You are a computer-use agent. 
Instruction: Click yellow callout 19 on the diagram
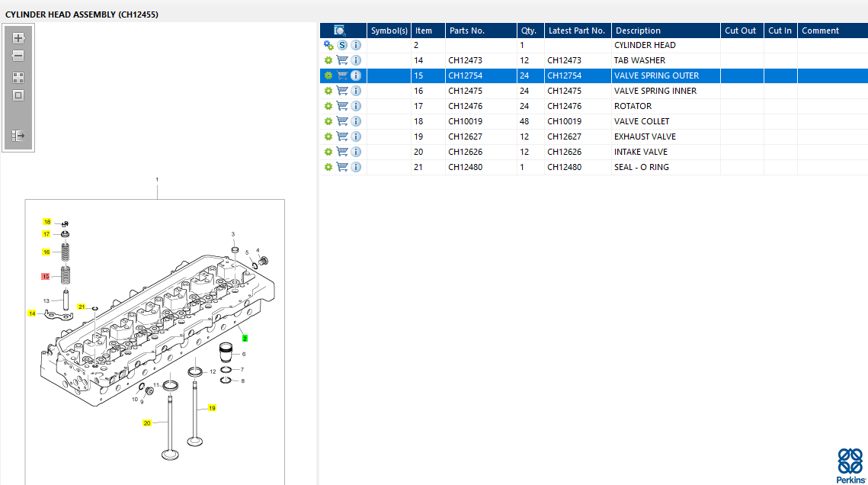click(x=212, y=408)
